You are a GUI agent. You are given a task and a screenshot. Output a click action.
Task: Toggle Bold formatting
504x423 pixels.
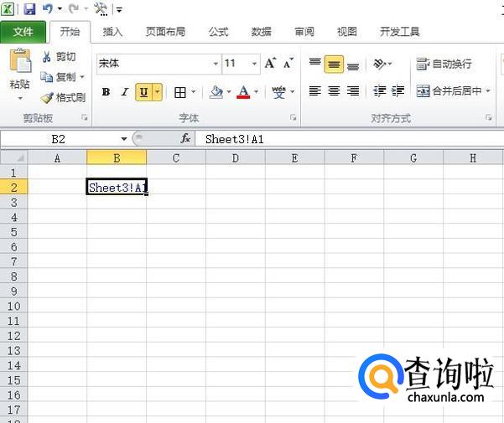[x=106, y=92]
